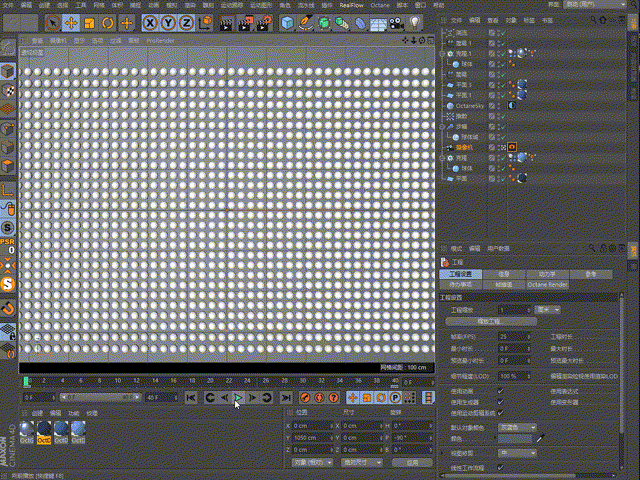Click the OctaneSky environment tag
Viewport: 640px width, 480px height.
pos(512,105)
